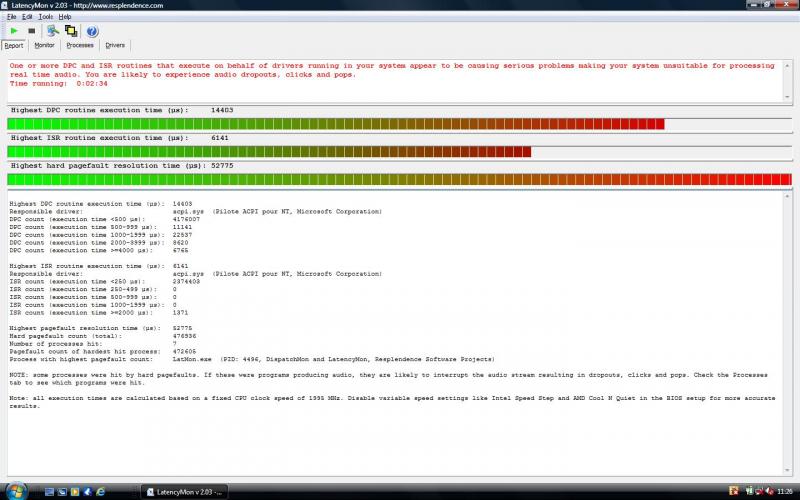
Task: Open the File menu
Action: pos(11,17)
